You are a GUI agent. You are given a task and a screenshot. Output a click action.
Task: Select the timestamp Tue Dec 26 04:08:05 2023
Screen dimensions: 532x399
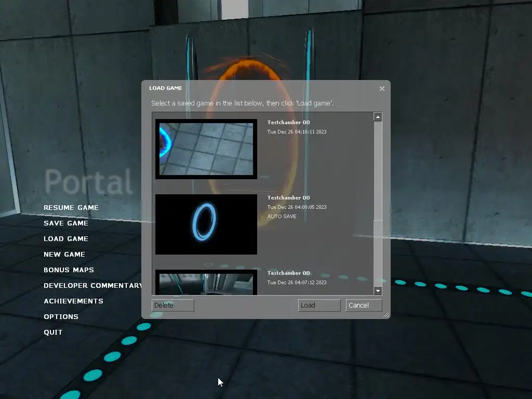297,207
